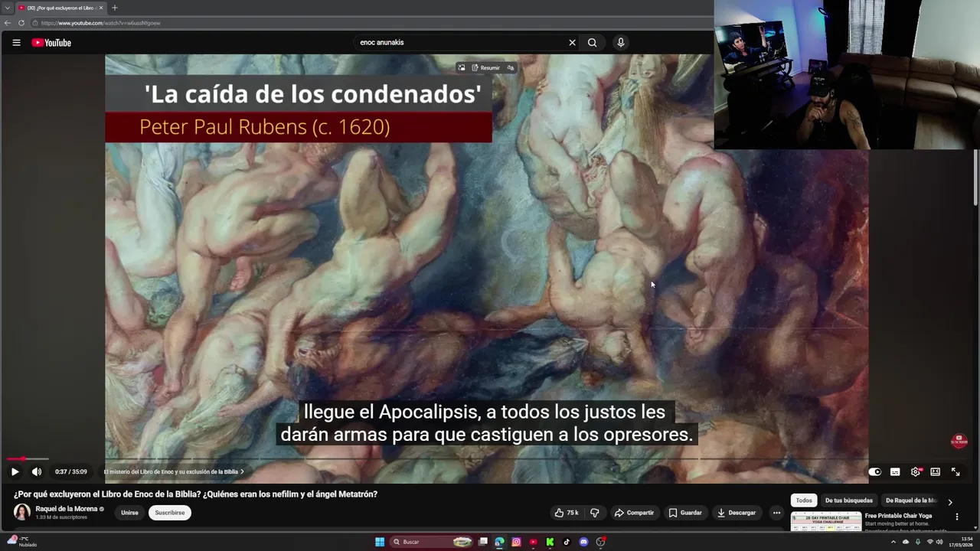Select the '¿Por qué excluyeron el Libro' browser tab
The height and width of the screenshot is (551, 980).
(60, 8)
